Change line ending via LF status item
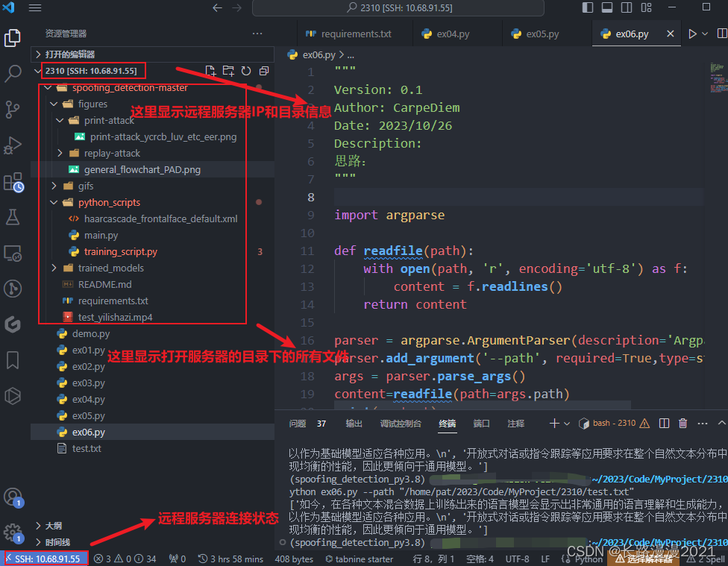728x566 pixels. point(545,559)
